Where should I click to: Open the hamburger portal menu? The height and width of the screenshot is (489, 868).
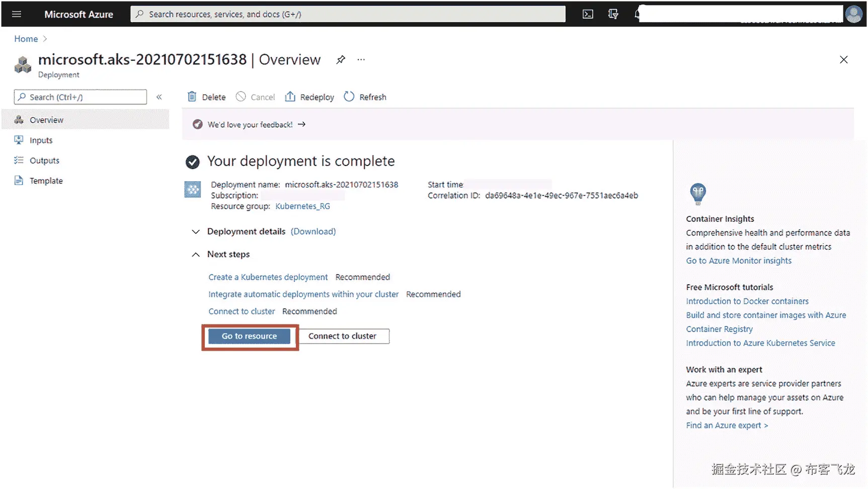coord(17,14)
